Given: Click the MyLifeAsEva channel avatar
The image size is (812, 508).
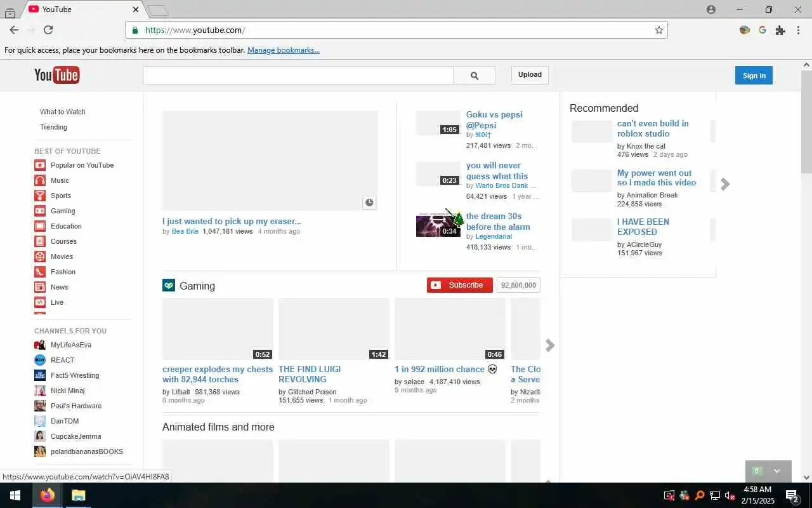Looking at the screenshot, I should point(40,345).
